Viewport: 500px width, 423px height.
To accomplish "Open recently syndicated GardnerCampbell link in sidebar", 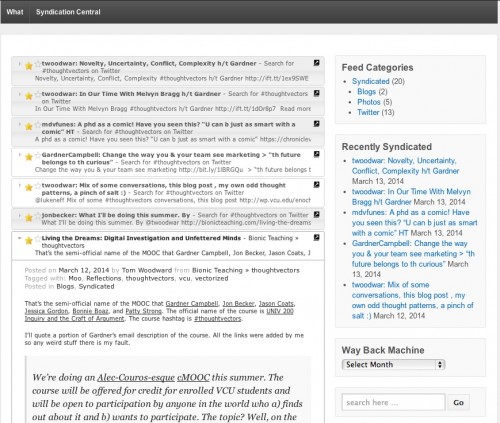I will click(x=413, y=254).
